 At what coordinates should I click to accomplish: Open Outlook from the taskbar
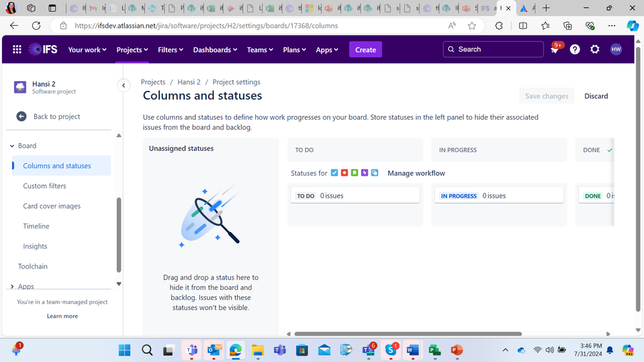pyautogui.click(x=214, y=350)
